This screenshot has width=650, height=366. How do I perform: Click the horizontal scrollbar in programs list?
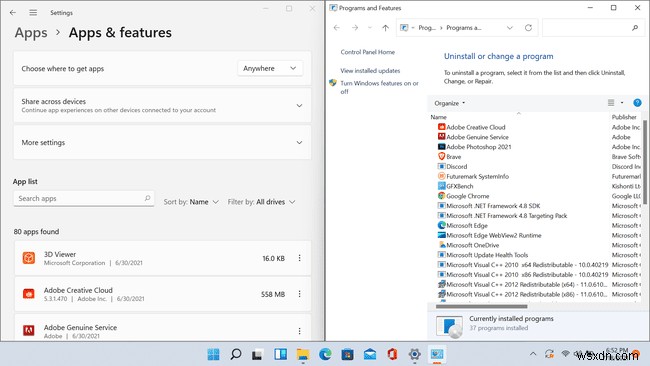[x=481, y=307]
